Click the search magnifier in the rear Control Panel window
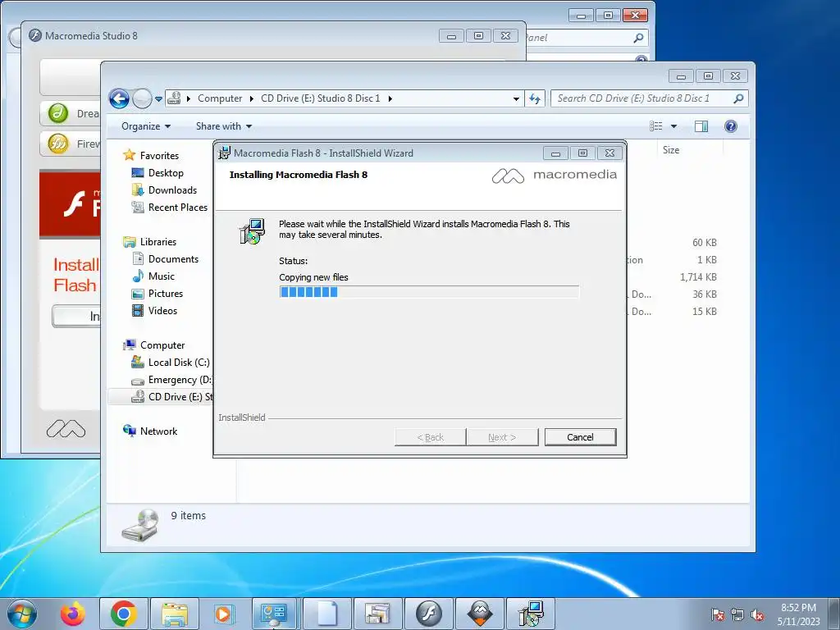This screenshot has width=840, height=630. [638, 38]
